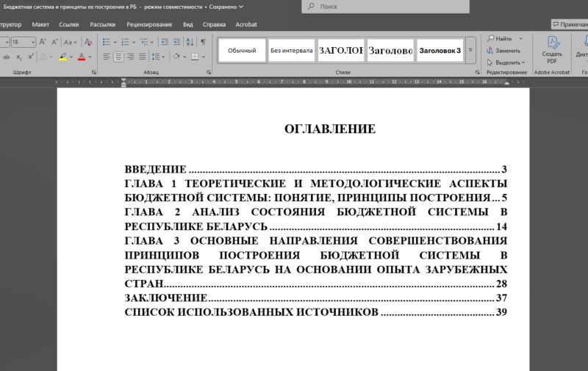Increase paragraph indent
Screen dimensions: 588x371
(176, 42)
